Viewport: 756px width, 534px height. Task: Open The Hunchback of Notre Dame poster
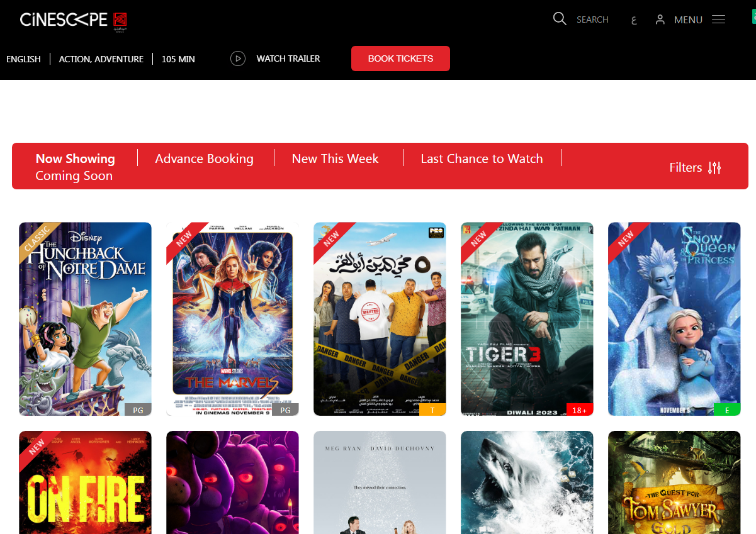click(x=85, y=319)
